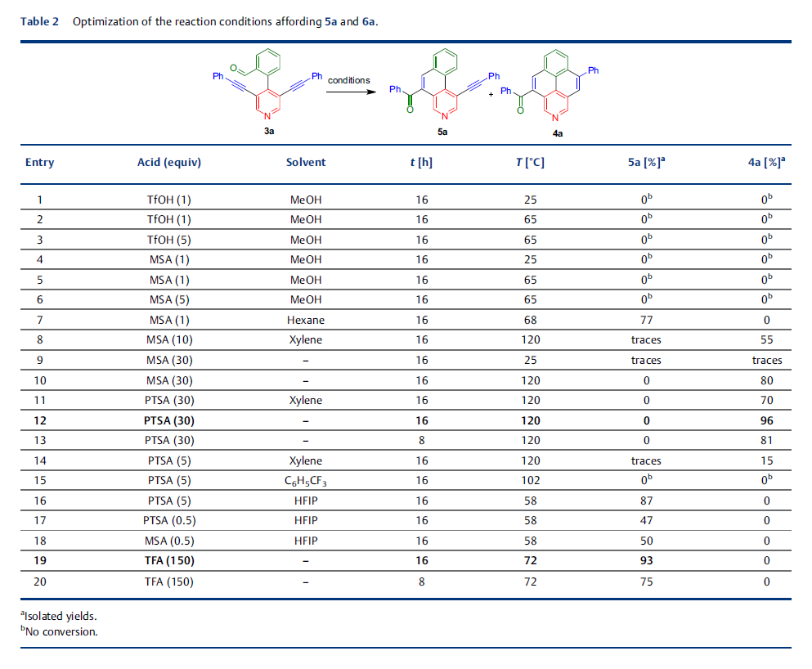Click the Hexane solvent cell
Viewport: 812px width, 669px height.
(x=306, y=320)
